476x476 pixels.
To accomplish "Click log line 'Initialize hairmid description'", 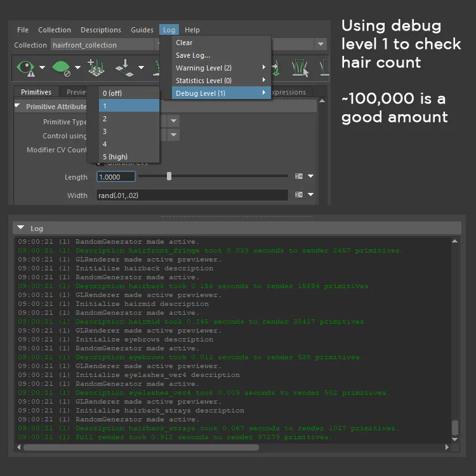I will [x=113, y=304].
